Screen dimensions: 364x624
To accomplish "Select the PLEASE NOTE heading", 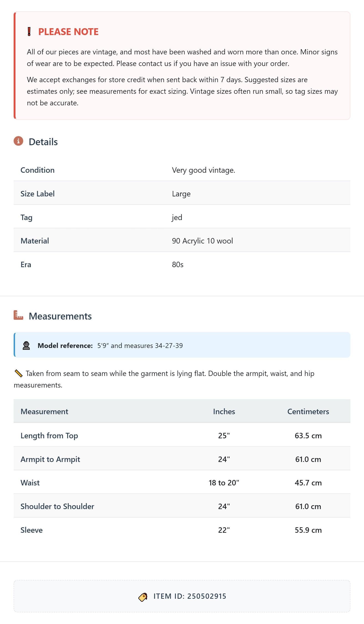I will coord(68,32).
